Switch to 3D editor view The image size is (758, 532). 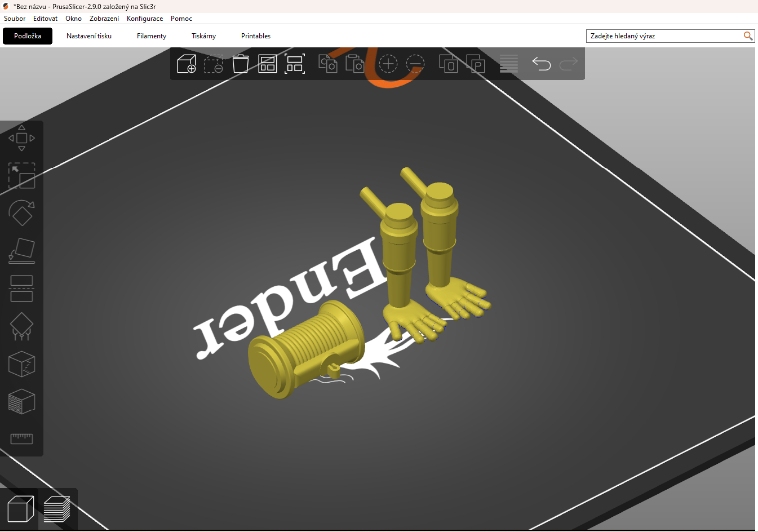20,509
